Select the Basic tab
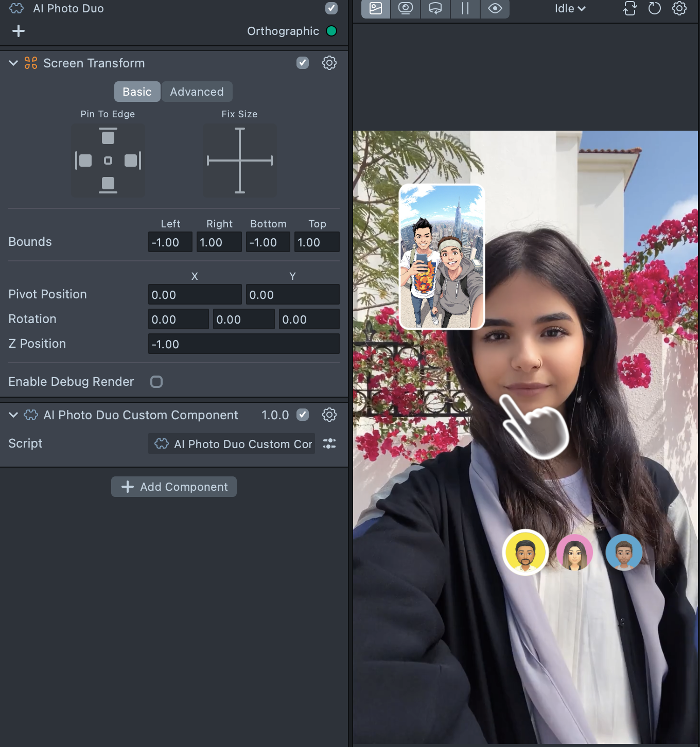Screen dimensions: 700x747 pyautogui.click(x=137, y=92)
